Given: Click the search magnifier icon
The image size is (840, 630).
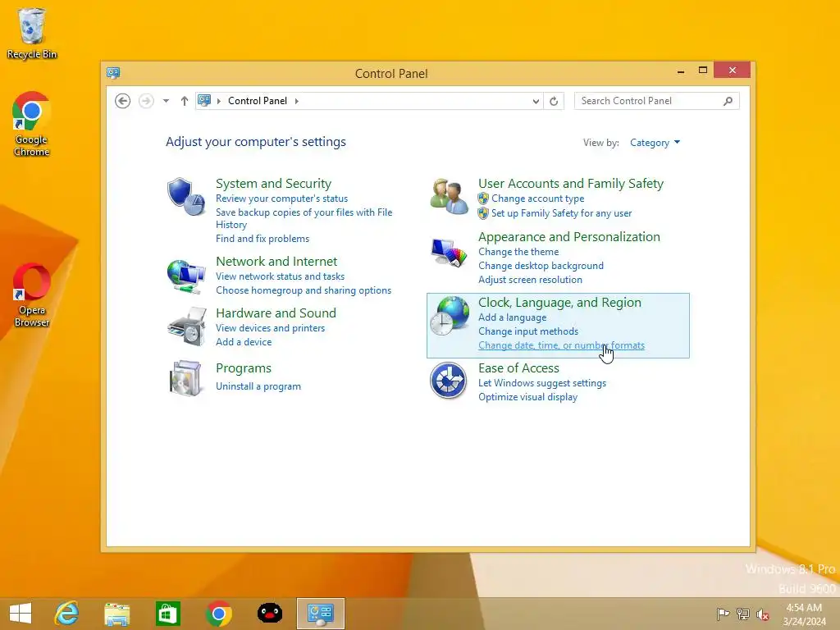Looking at the screenshot, I should tap(728, 101).
